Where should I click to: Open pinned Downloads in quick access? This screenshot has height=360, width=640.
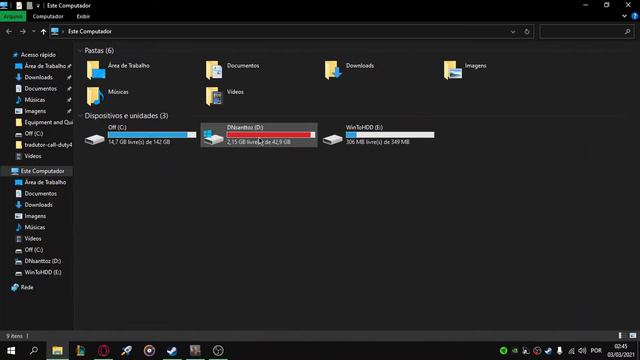(x=38, y=77)
